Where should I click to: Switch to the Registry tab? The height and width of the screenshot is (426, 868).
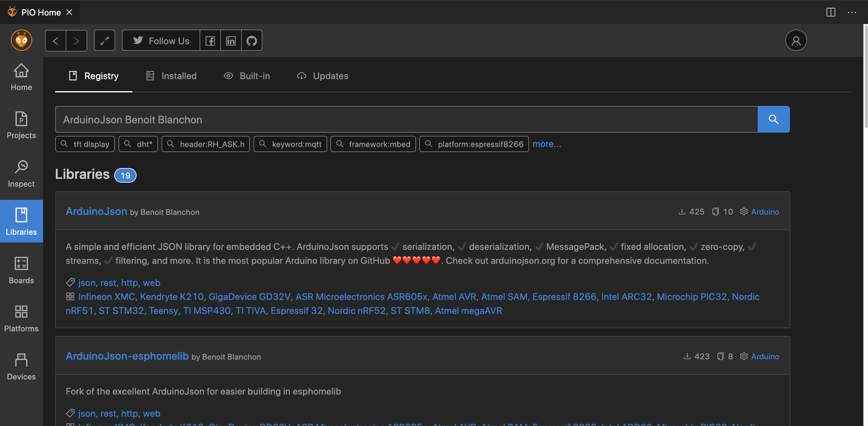94,76
